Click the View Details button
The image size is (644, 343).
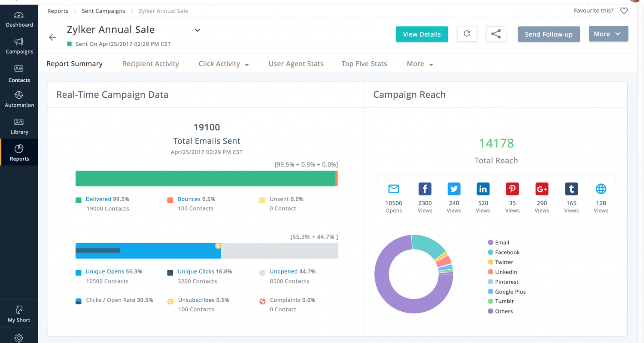click(422, 34)
